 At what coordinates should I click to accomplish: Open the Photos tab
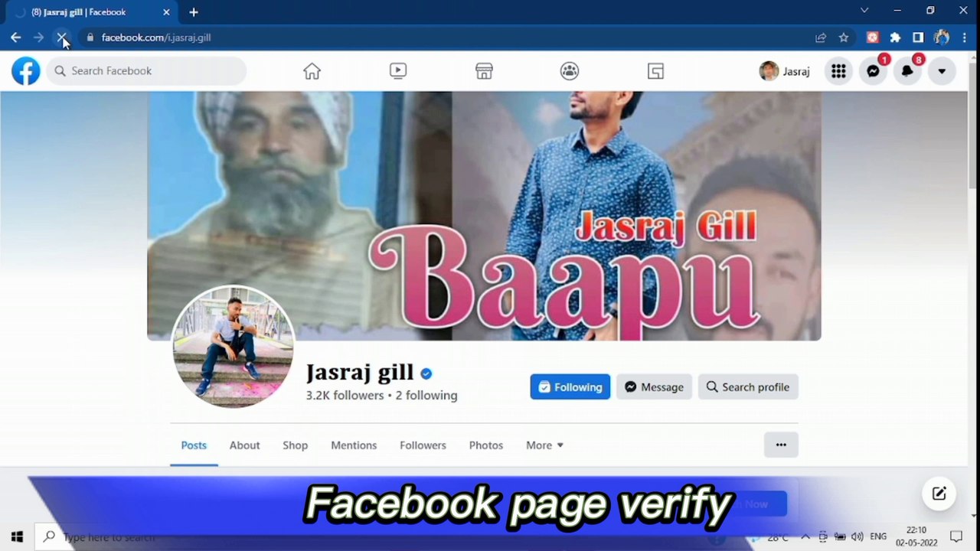pos(486,445)
